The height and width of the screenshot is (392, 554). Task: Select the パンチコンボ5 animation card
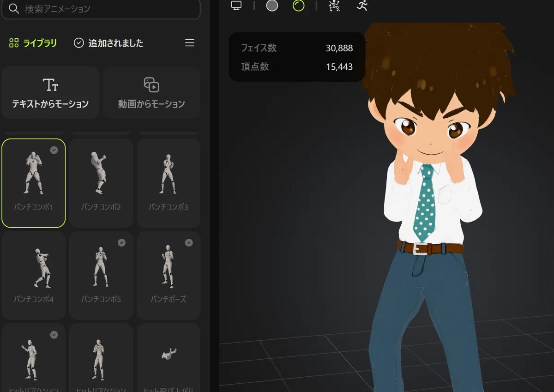[x=101, y=276]
